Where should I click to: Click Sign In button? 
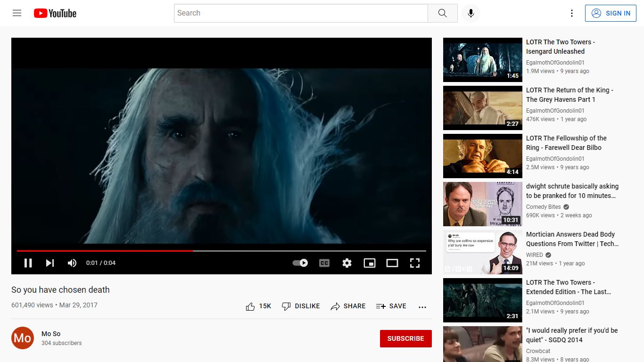(x=611, y=13)
